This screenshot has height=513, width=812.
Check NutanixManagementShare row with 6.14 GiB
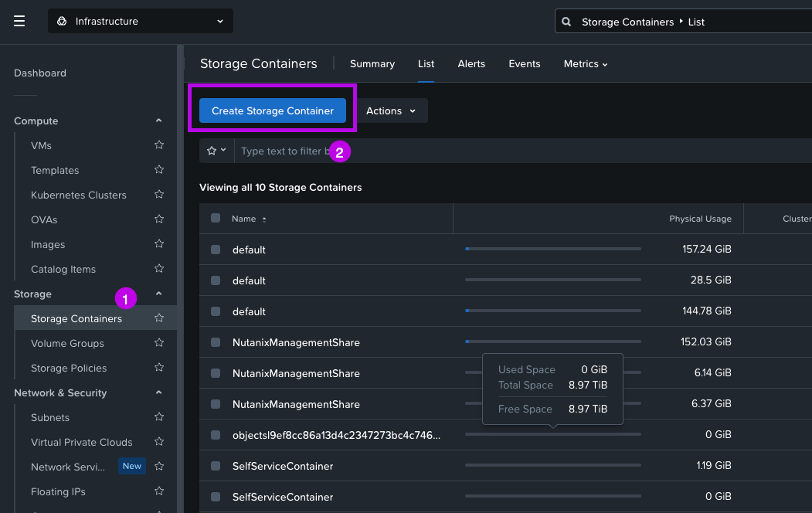pyautogui.click(x=216, y=373)
